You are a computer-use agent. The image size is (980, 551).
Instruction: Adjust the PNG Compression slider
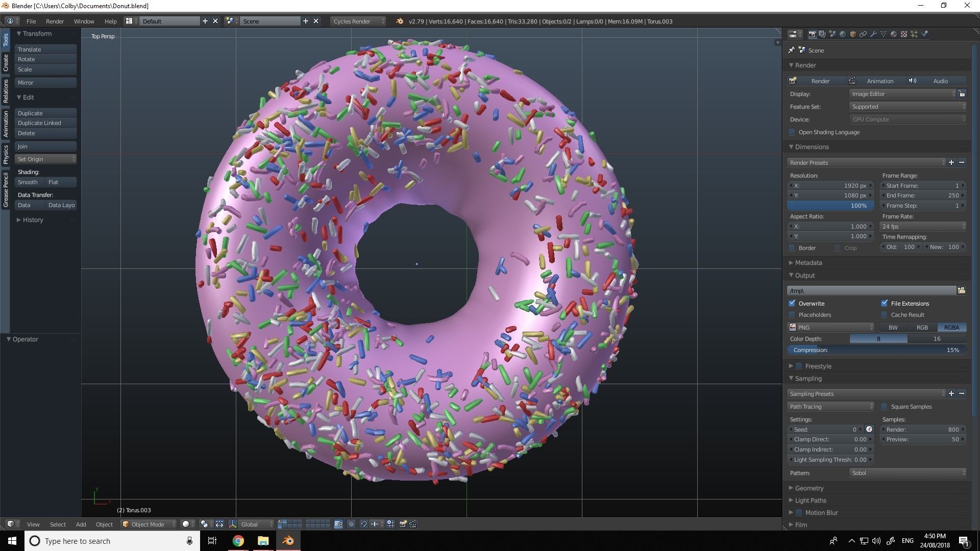876,350
